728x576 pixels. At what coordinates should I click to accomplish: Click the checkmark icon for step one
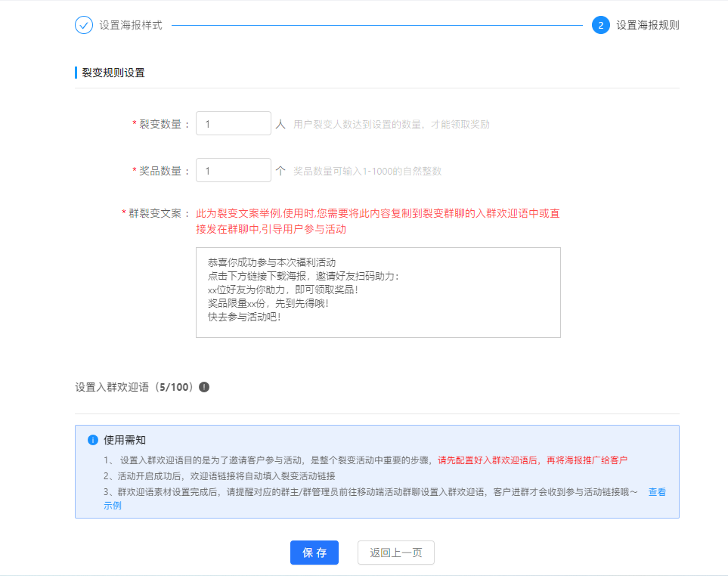tap(83, 25)
